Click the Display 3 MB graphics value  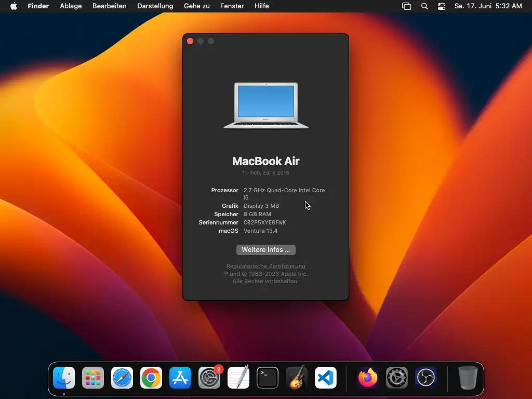(x=261, y=206)
